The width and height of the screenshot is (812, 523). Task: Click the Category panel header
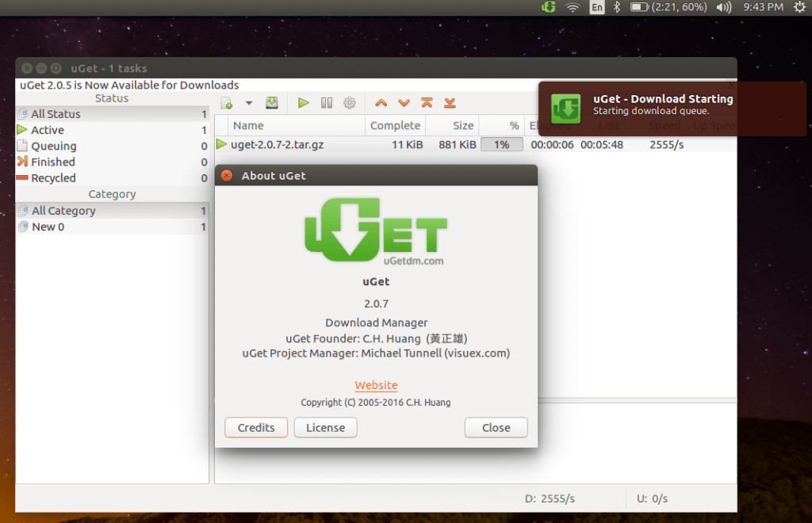pyautogui.click(x=112, y=194)
